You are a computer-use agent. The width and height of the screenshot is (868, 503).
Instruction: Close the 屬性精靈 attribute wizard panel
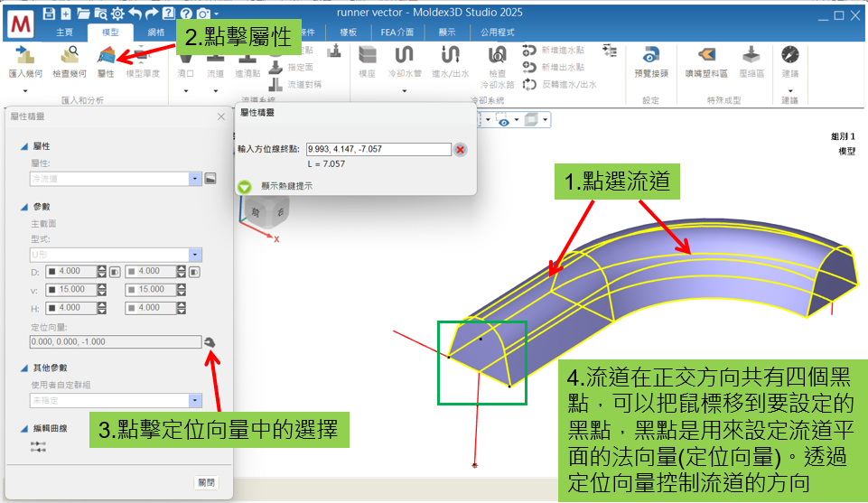221,116
